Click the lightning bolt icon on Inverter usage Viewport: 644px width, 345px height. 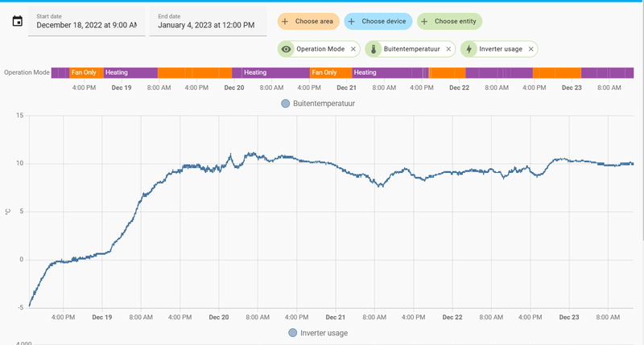pos(469,49)
